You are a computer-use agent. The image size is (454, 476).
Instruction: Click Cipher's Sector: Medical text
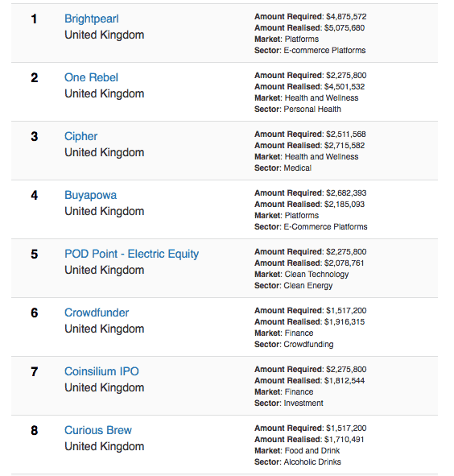283,168
